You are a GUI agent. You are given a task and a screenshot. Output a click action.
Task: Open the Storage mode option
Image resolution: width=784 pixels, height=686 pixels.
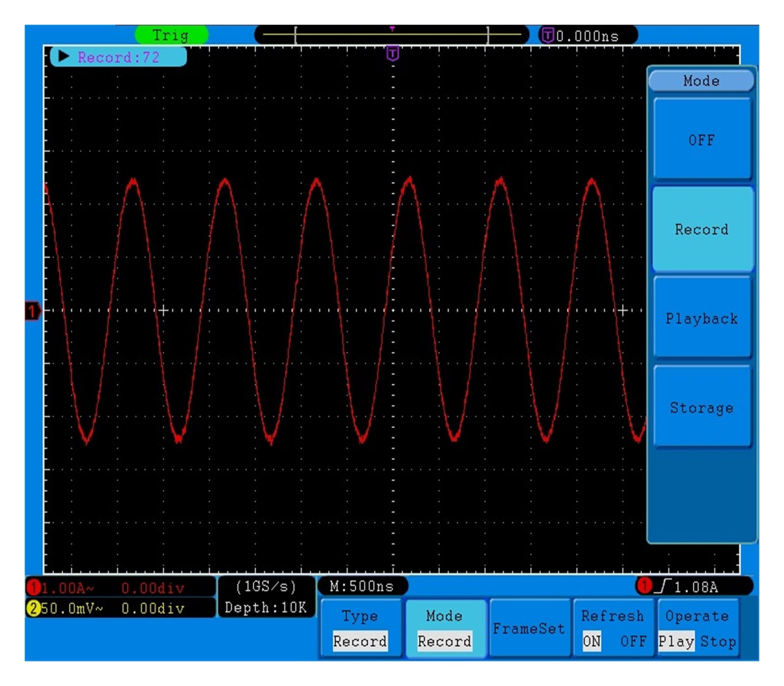(702, 407)
